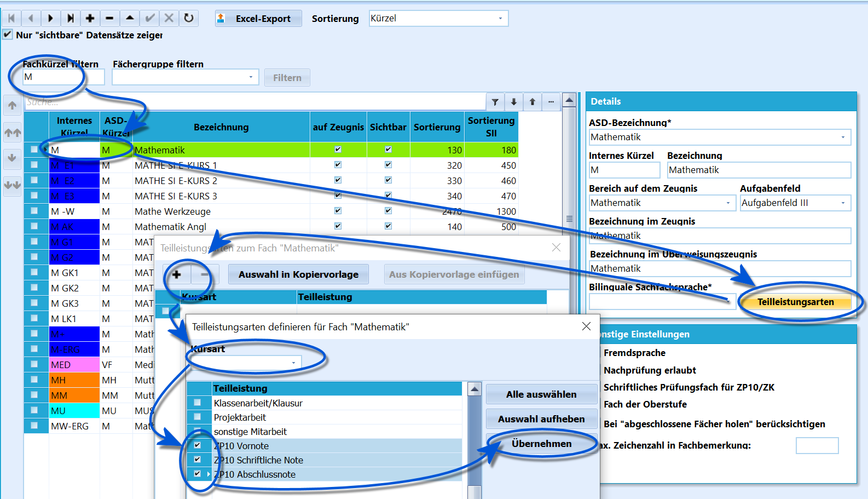Open the Sortierung Kürzel dropdown
This screenshot has height=499, width=868.
tap(438, 18)
